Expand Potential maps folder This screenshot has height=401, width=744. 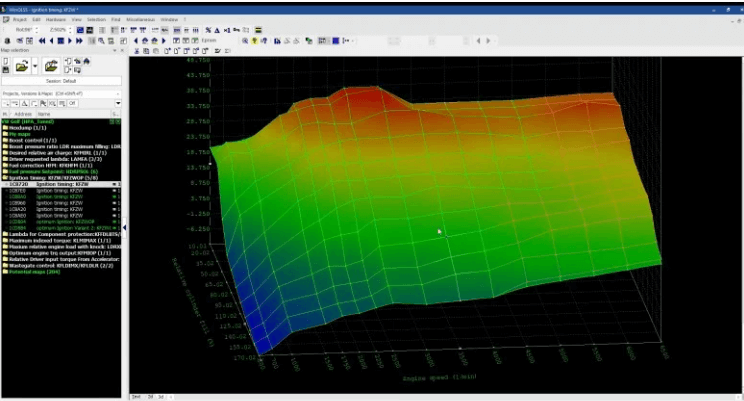(x=31, y=271)
